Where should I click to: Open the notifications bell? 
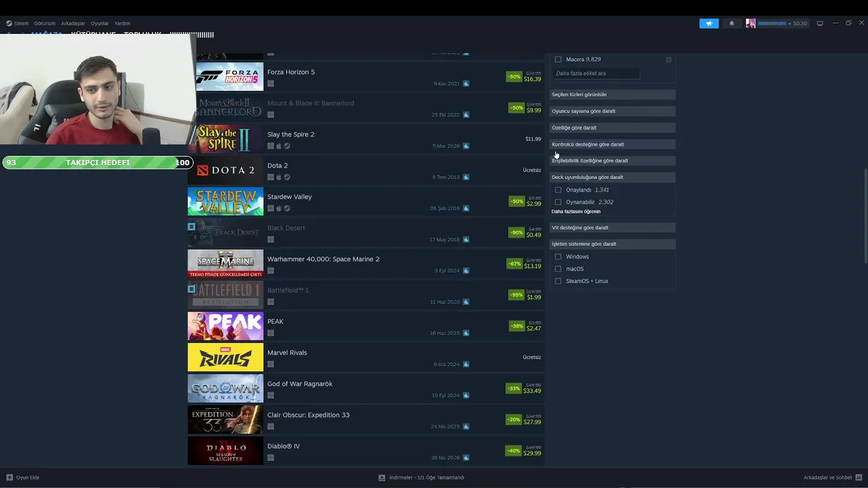coord(732,23)
